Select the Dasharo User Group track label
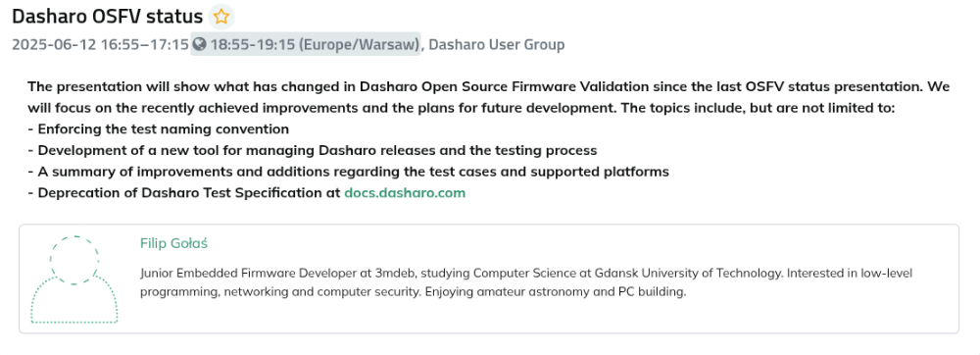The height and width of the screenshot is (355, 980). point(497,44)
